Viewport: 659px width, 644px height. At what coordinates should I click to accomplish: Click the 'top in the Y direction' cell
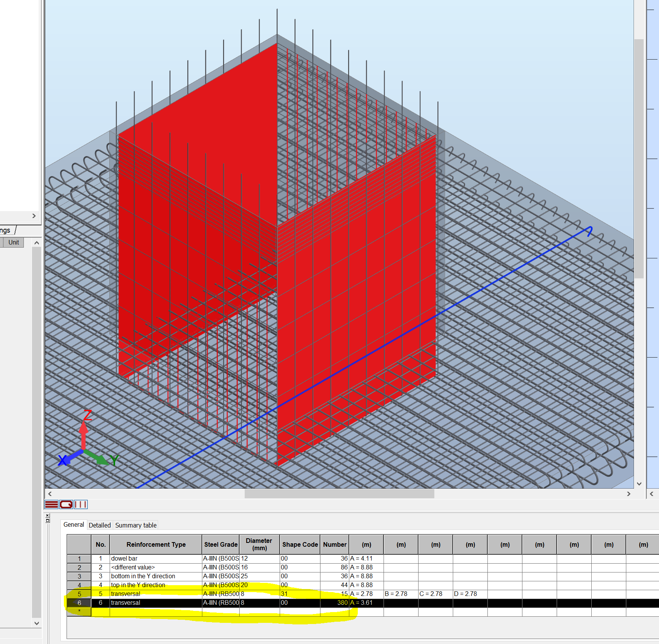[x=156, y=585]
